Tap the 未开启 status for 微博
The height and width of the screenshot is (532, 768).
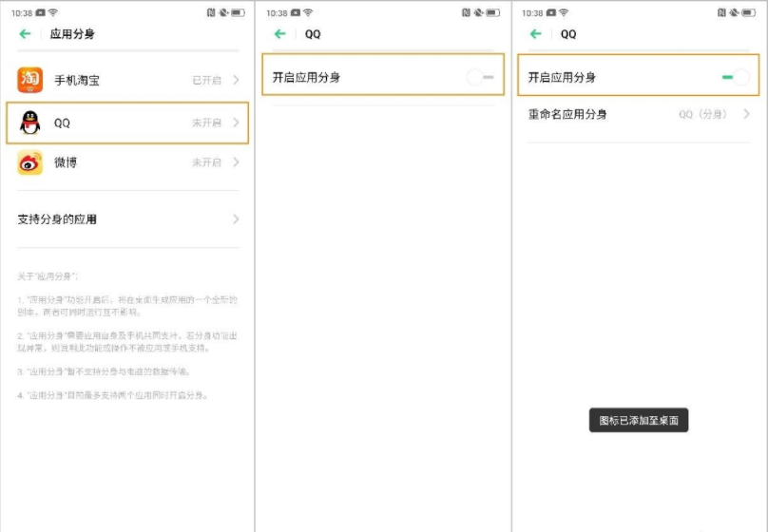206,162
